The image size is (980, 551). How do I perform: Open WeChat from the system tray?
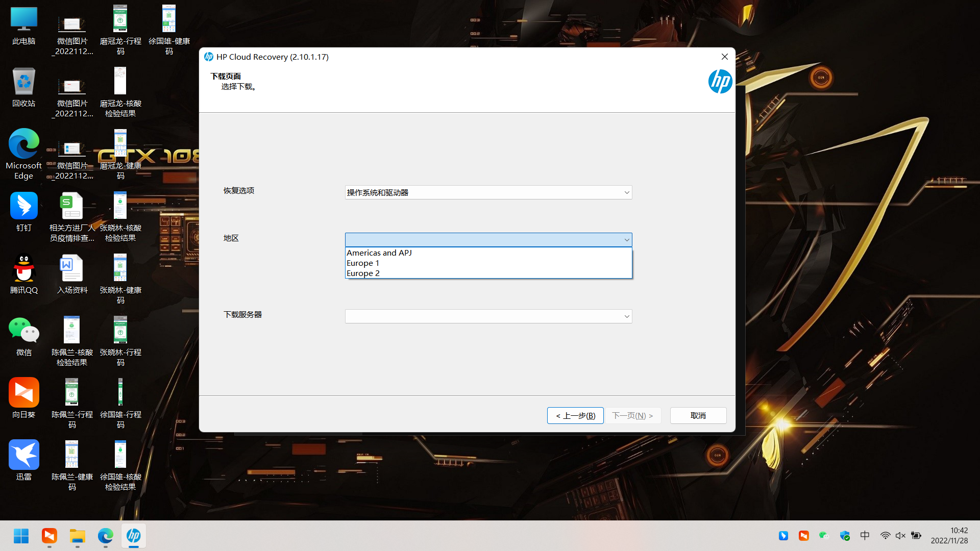(x=824, y=536)
